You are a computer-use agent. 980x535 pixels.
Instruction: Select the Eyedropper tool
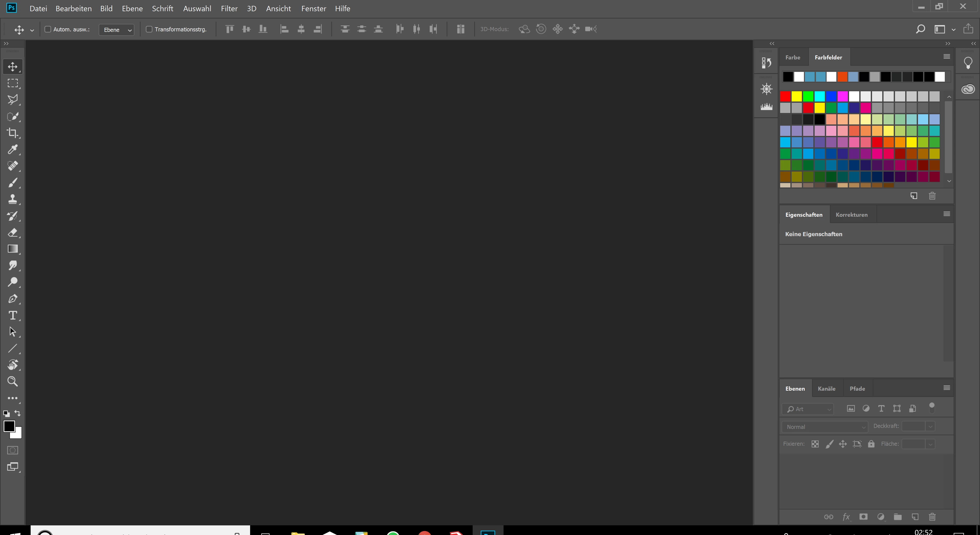point(13,149)
